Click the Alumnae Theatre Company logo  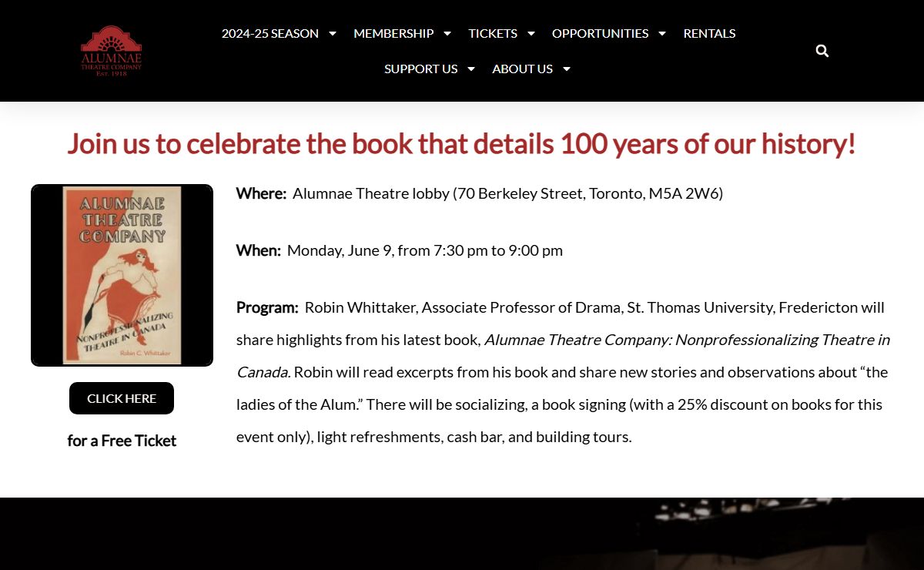pos(112,51)
